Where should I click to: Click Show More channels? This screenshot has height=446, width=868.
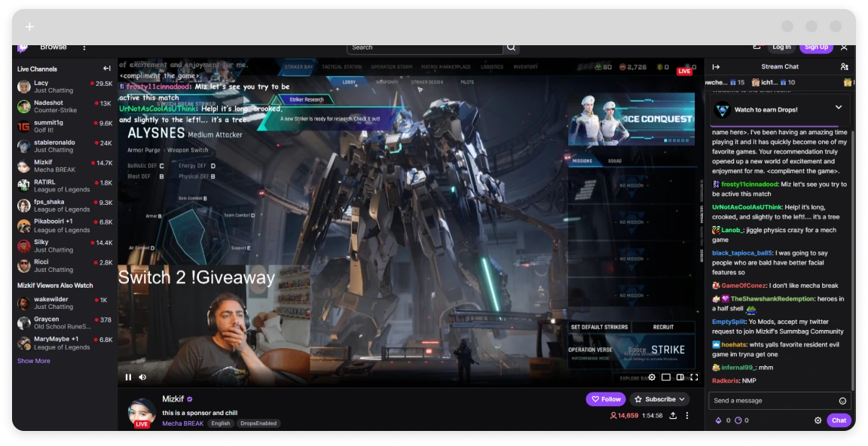tap(33, 361)
